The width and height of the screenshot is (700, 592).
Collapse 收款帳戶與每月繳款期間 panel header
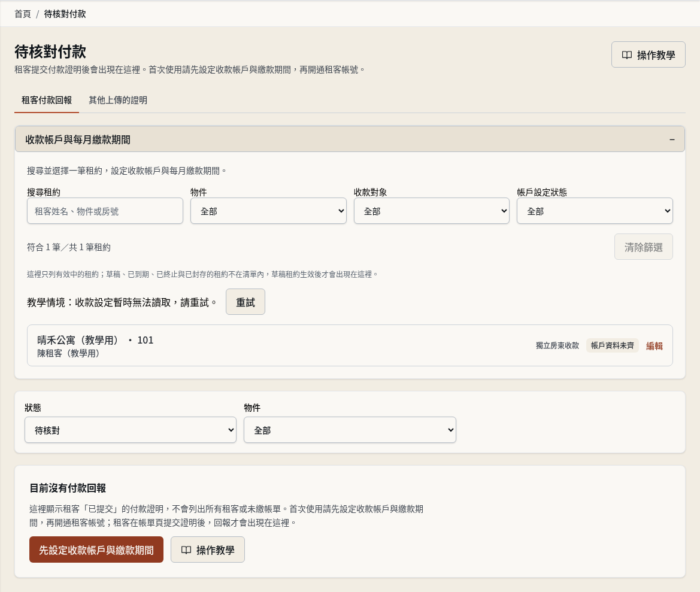(350, 139)
